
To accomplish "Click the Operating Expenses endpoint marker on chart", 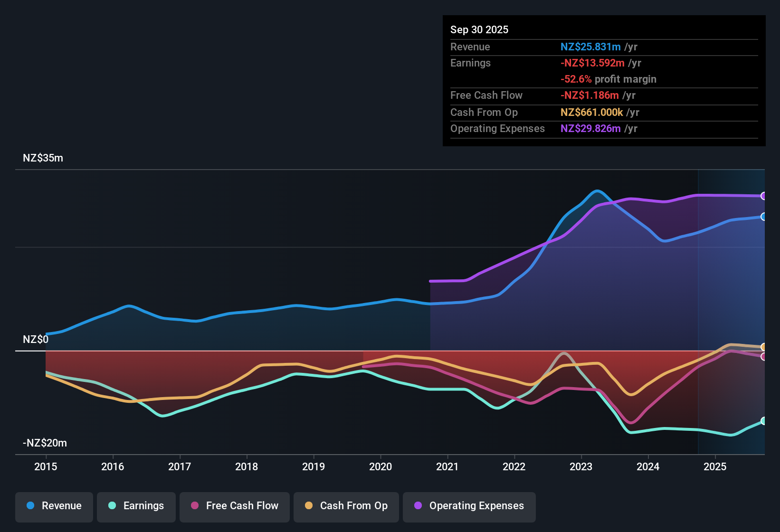I will (764, 196).
